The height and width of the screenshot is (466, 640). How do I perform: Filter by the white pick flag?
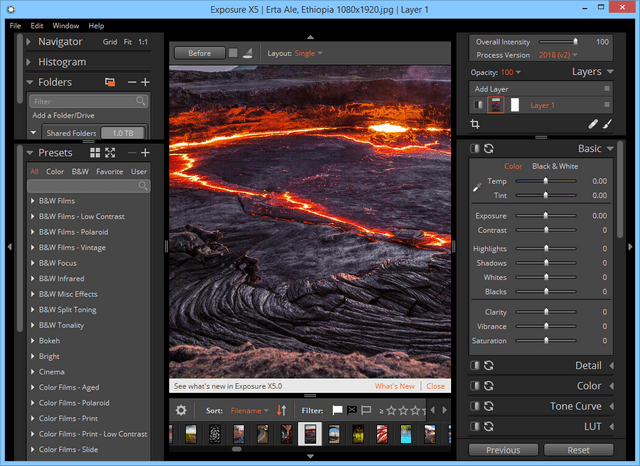pos(337,410)
